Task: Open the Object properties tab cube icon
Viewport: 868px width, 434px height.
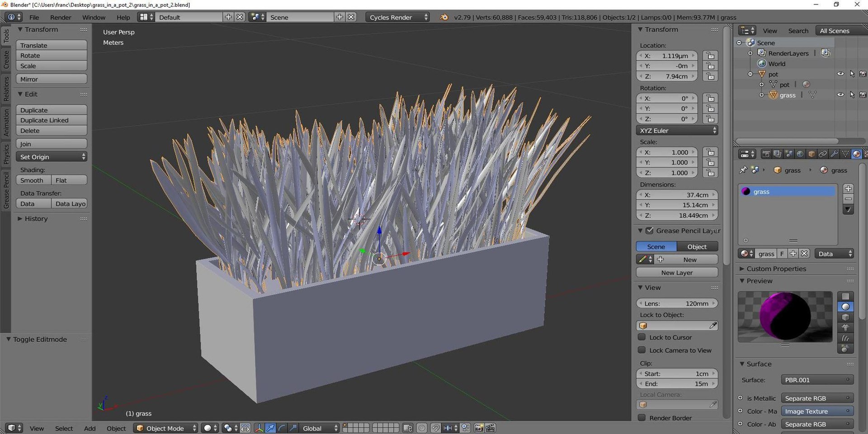Action: [811, 154]
